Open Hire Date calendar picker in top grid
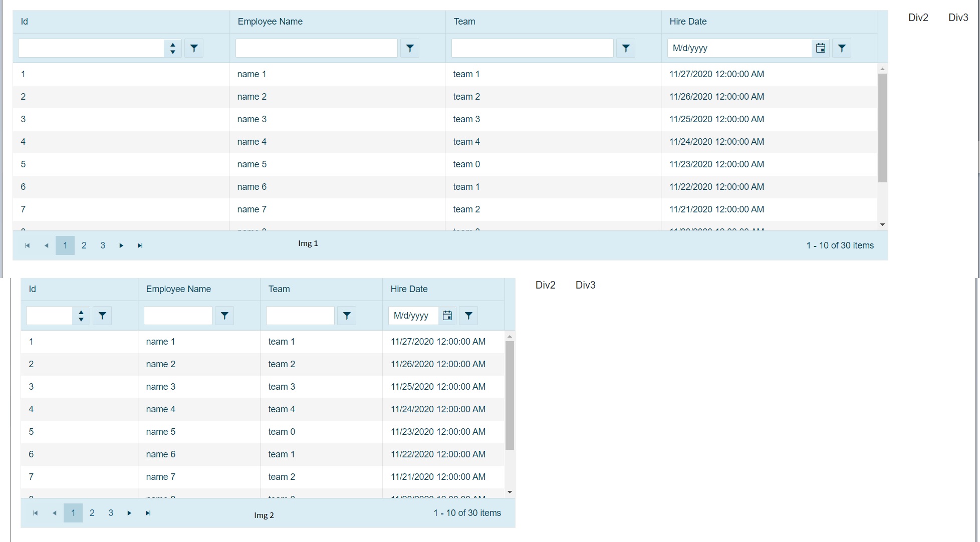Image resolution: width=980 pixels, height=542 pixels. click(x=820, y=48)
